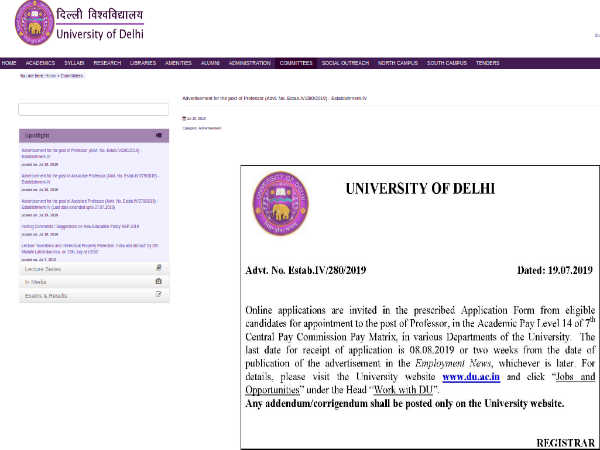600x450 pixels.
Task: Expand the Lecture Series section
Action: tap(80, 269)
